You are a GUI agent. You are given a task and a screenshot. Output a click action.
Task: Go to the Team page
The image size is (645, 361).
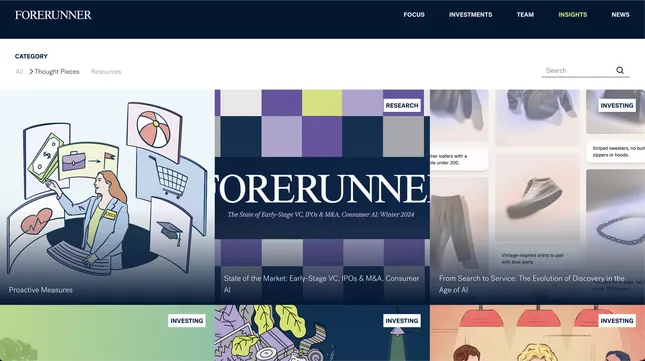pos(525,14)
